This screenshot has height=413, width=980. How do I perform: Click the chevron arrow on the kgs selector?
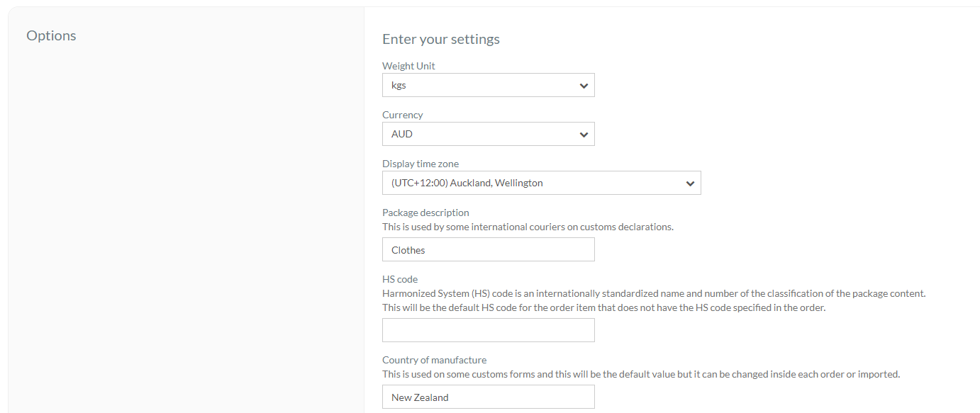(584, 86)
